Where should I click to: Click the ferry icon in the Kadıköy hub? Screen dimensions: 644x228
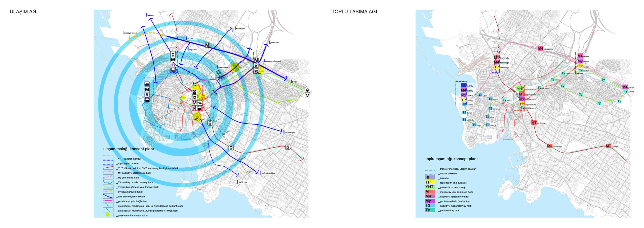pos(147,84)
